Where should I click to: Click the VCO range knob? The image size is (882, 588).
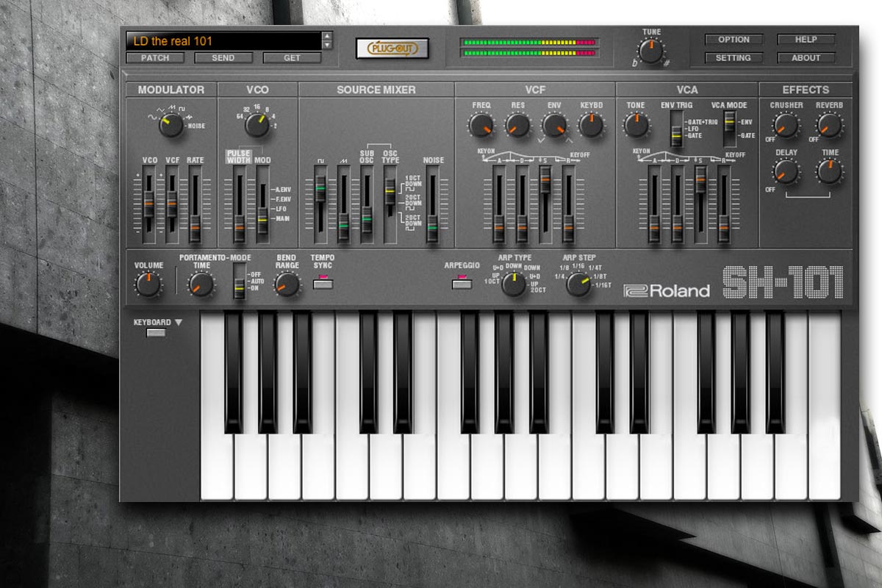point(257,125)
